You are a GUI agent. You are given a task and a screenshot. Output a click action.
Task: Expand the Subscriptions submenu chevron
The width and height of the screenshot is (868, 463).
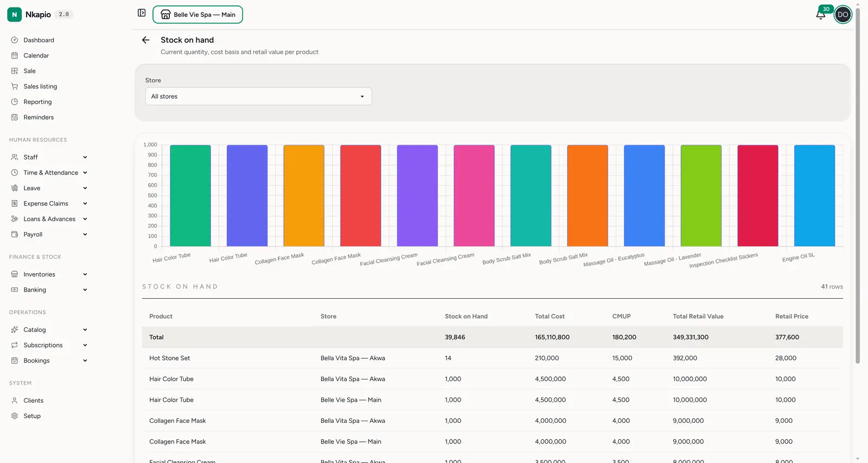point(85,345)
